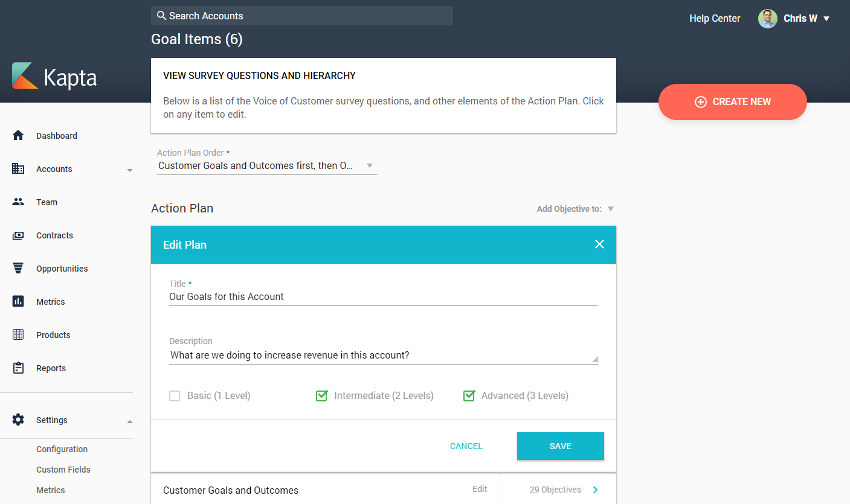Viewport: 850px width, 504px height.
Task: Click the Goal Items (6) heading
Action: (197, 39)
